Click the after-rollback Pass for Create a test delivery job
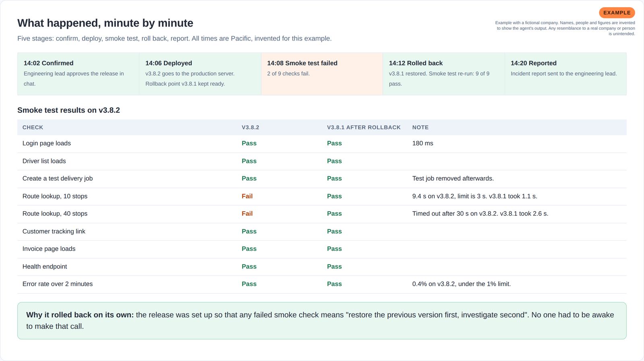This screenshot has width=644, height=361. 334,178
